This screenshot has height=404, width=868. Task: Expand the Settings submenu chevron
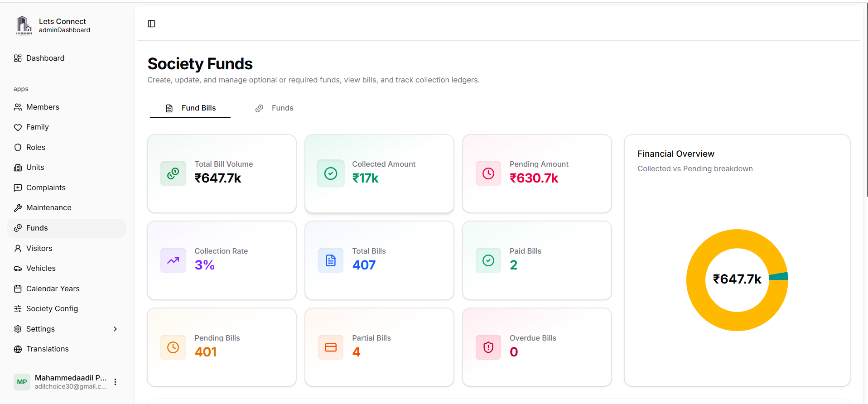coord(115,329)
